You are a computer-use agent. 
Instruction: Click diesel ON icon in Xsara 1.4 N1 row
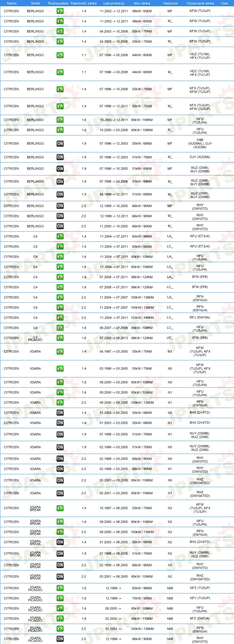click(x=60, y=423)
